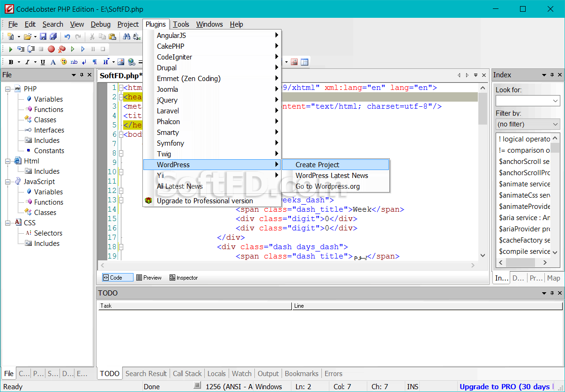Collapse the JavaScript tree node

pos(8,182)
